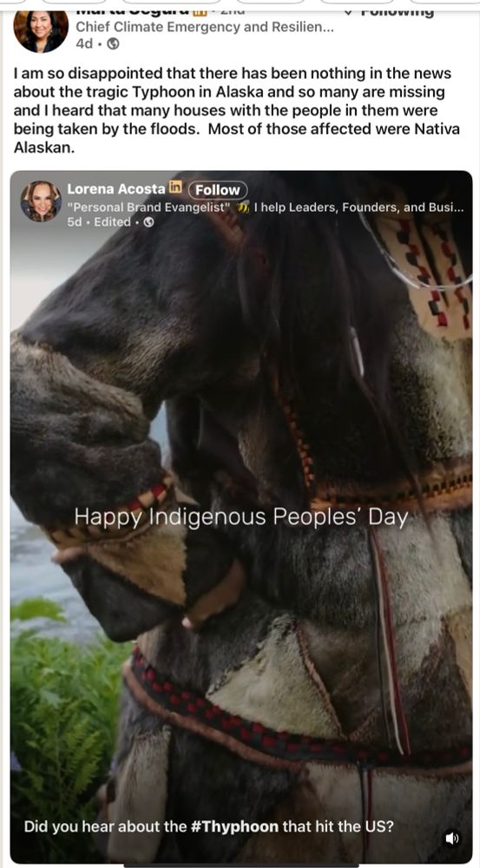Open the Personal Brand Evangelist headline text

point(148,207)
